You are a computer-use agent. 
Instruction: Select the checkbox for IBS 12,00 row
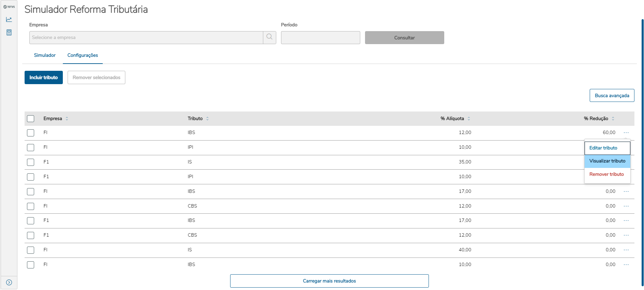point(31,133)
